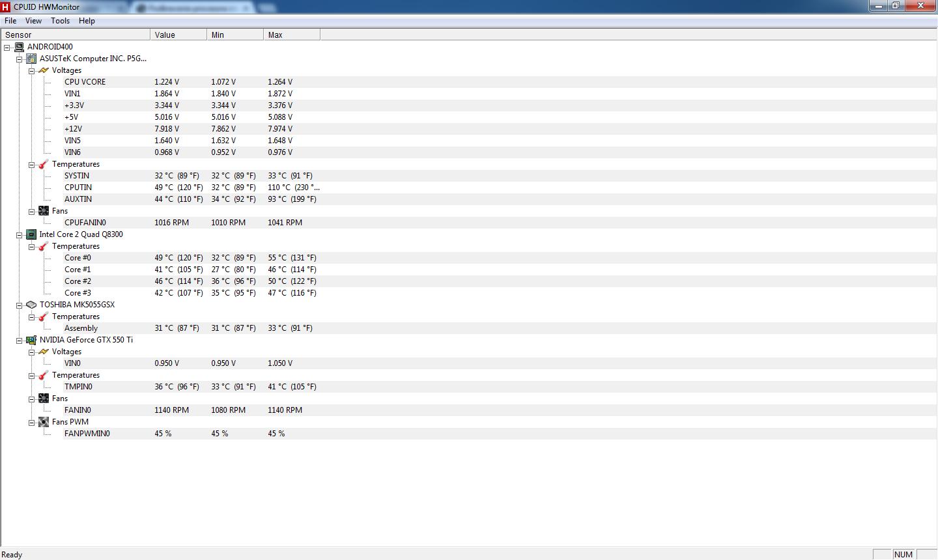The image size is (938, 560).
Task: Click the Value column header
Action: (x=178, y=35)
